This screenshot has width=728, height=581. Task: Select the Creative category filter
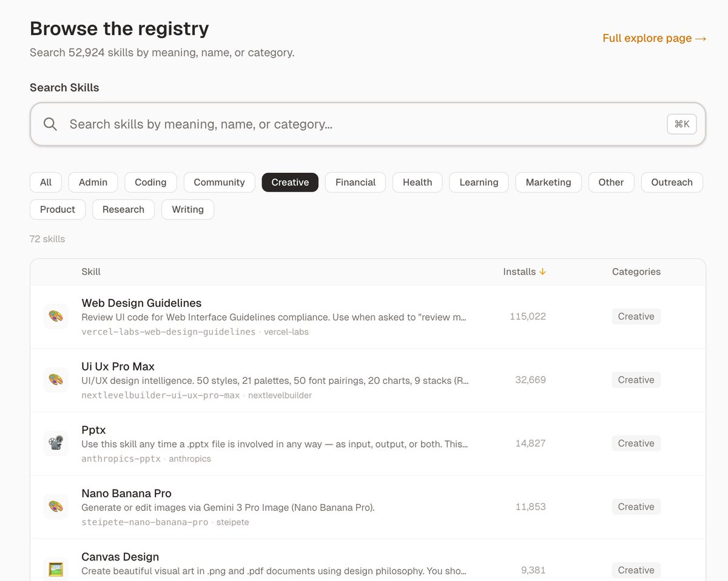click(x=290, y=183)
